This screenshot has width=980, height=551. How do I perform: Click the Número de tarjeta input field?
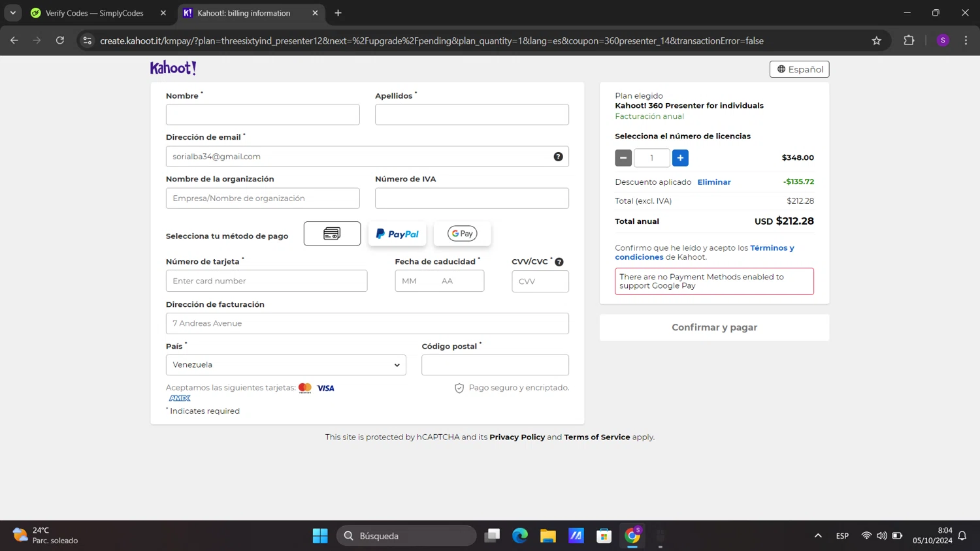click(267, 281)
